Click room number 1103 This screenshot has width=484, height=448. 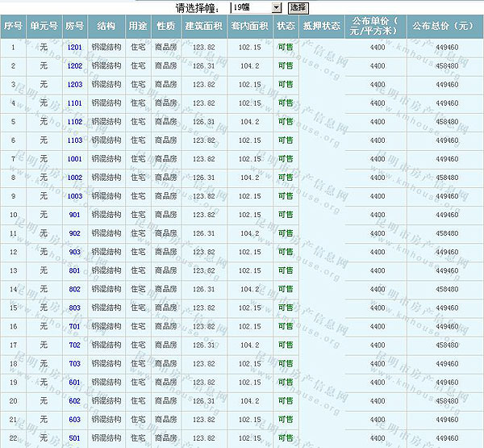(74, 140)
